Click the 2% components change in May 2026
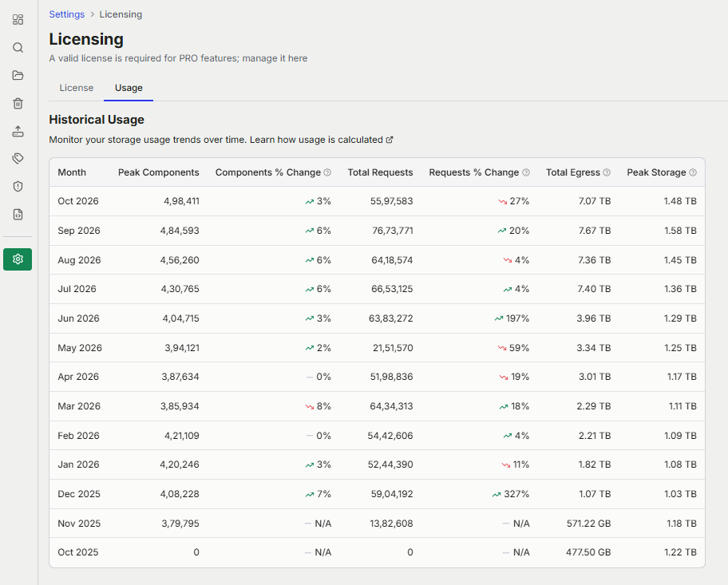The width and height of the screenshot is (728, 585). tap(318, 348)
